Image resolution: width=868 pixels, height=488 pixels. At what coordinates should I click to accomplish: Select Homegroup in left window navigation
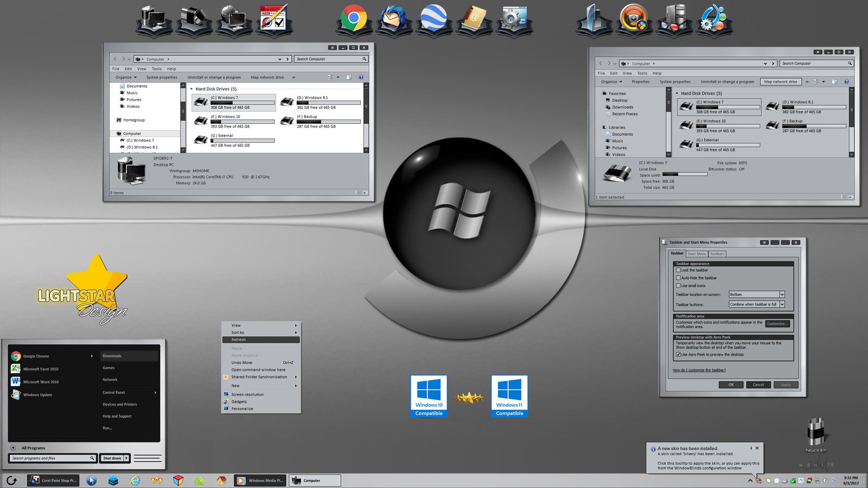click(x=131, y=120)
